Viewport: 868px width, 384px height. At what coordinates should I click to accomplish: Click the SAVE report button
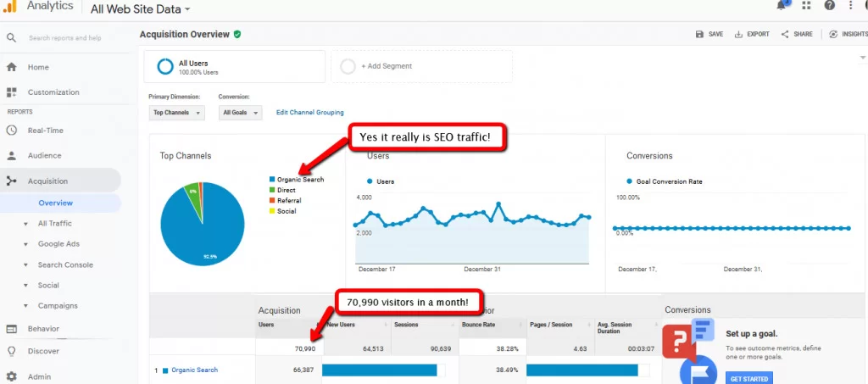(x=709, y=34)
